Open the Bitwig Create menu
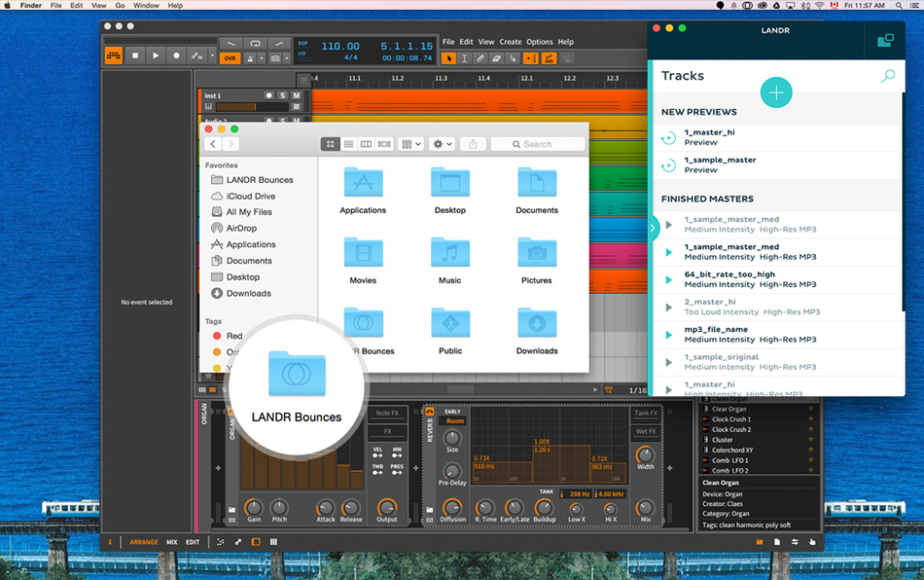Screen dimensions: 924x580 [x=511, y=41]
